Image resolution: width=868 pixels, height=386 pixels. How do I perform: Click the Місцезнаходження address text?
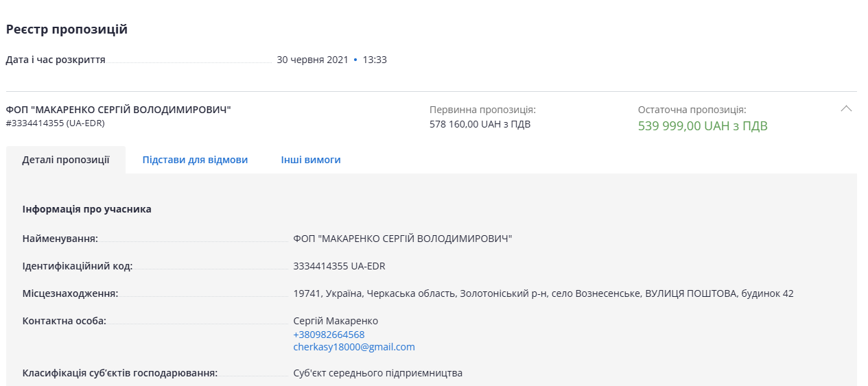point(543,293)
